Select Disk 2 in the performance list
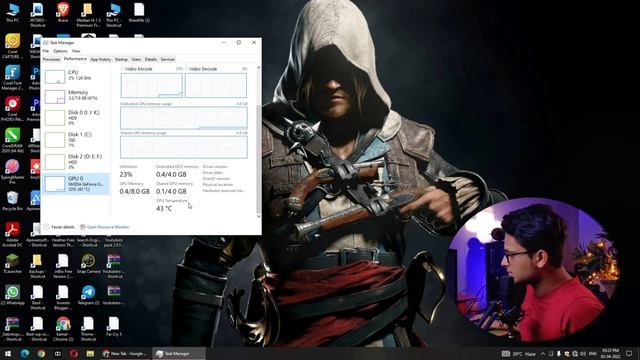Image resolution: width=640 pixels, height=360 pixels. point(76,162)
